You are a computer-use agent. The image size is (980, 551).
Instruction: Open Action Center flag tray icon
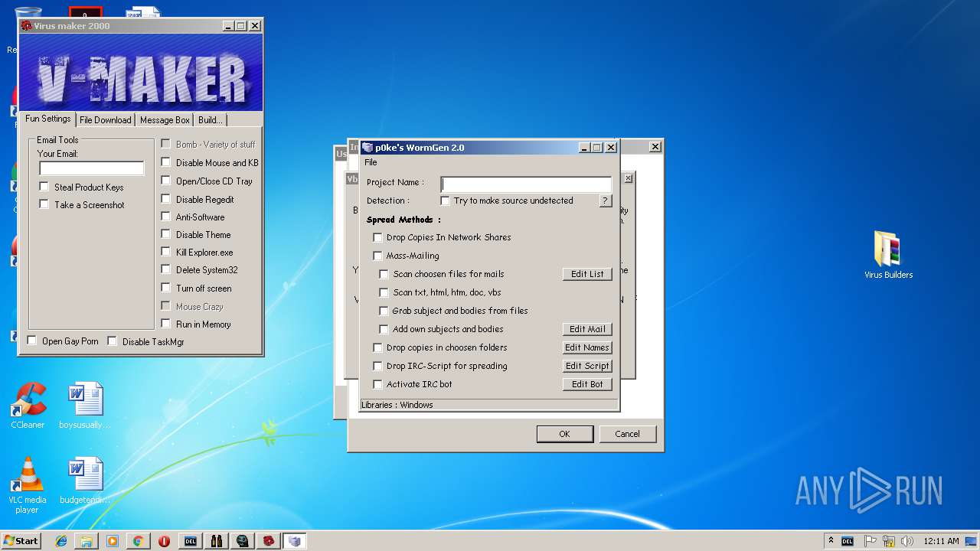click(x=871, y=541)
